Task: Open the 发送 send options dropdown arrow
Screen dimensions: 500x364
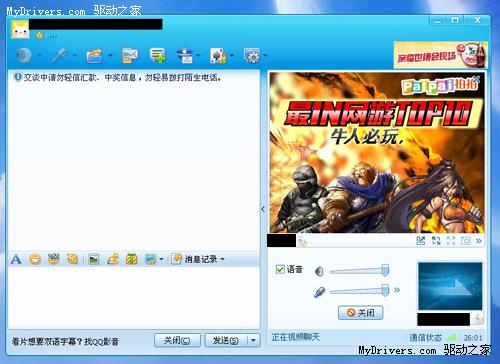Action: tap(253, 340)
